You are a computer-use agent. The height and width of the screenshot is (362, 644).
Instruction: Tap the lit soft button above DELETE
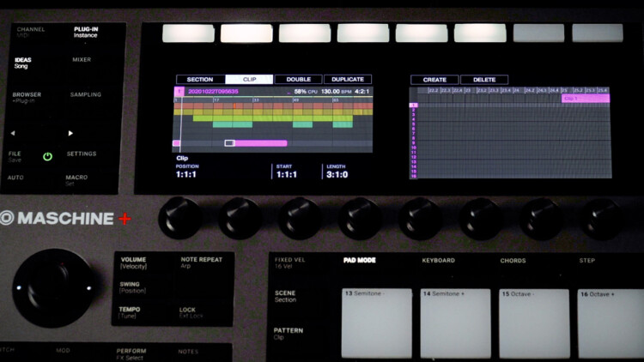click(x=480, y=33)
